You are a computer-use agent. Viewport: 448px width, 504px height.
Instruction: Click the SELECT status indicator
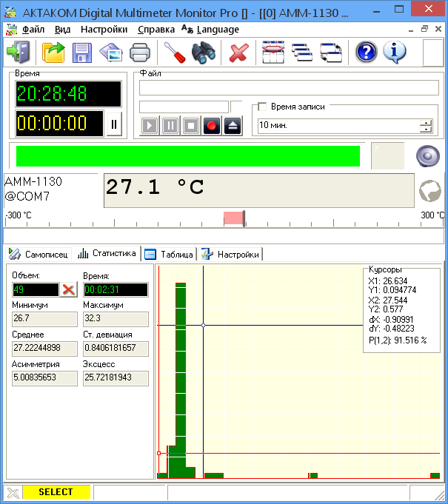click(56, 492)
